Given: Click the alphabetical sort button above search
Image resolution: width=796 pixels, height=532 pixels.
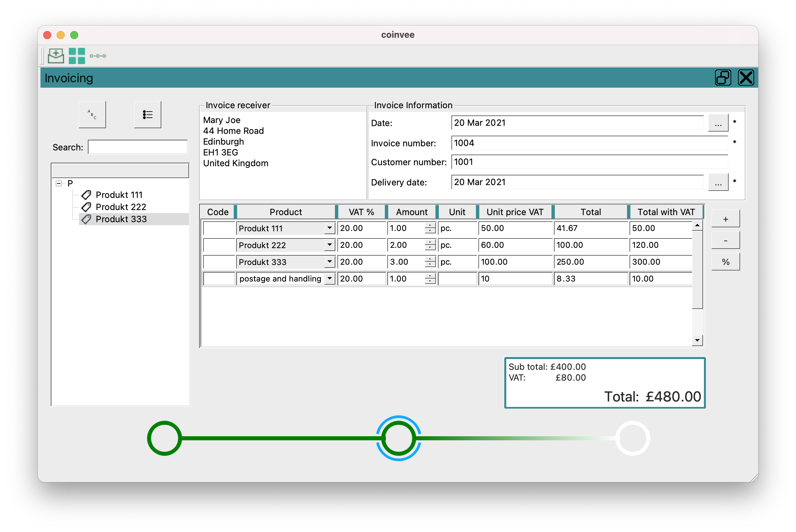Looking at the screenshot, I should [x=92, y=114].
